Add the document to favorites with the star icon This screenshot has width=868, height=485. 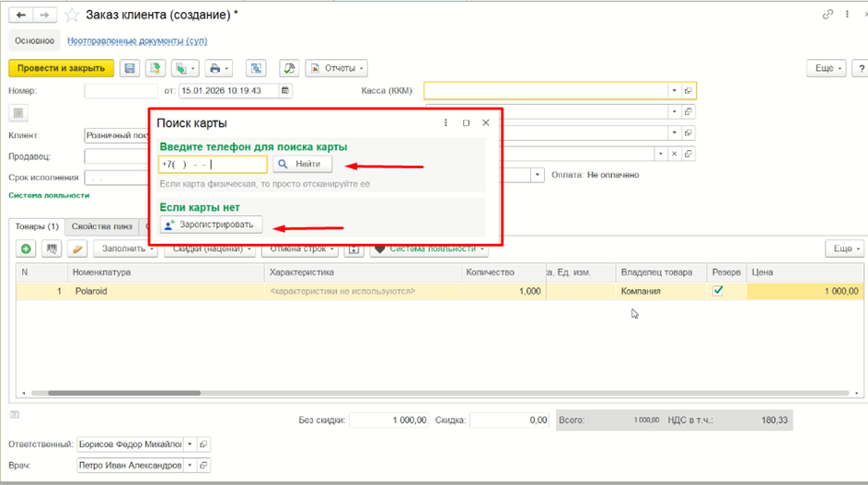pyautogui.click(x=72, y=15)
